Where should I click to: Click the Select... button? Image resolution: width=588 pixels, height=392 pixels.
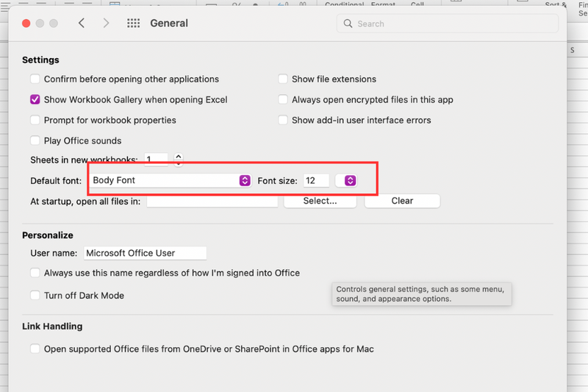pyautogui.click(x=320, y=201)
